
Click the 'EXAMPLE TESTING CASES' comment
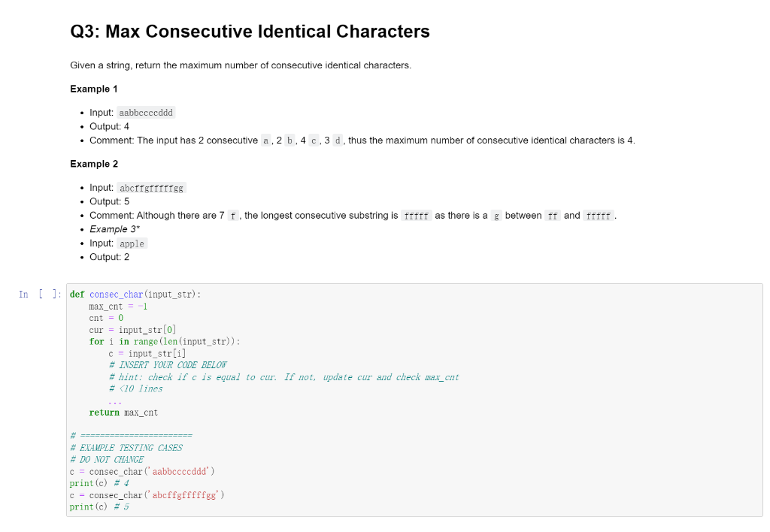(x=126, y=448)
